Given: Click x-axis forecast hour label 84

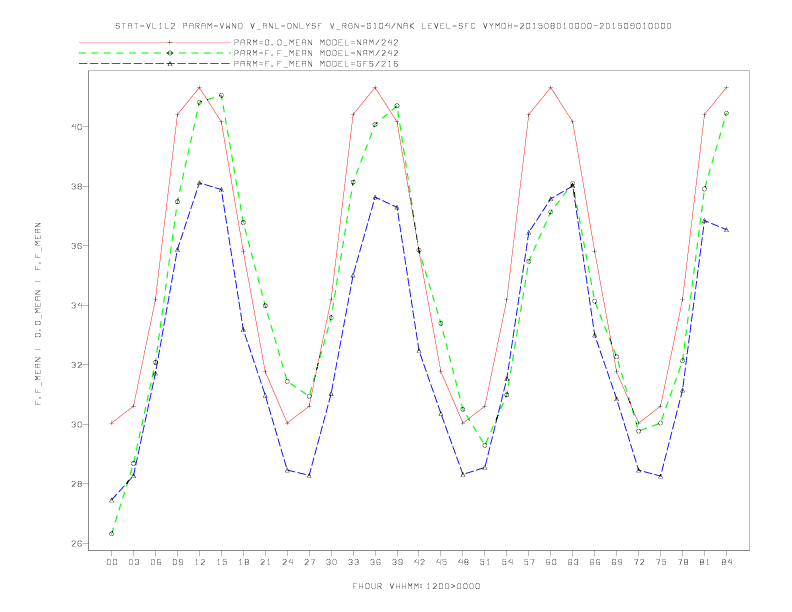Looking at the screenshot, I should pyautogui.click(x=727, y=562).
